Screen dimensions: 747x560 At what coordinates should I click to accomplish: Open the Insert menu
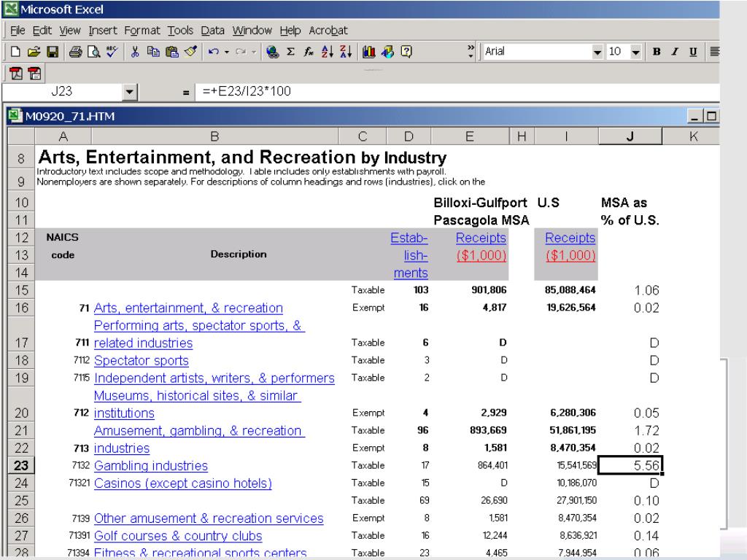[102, 31]
